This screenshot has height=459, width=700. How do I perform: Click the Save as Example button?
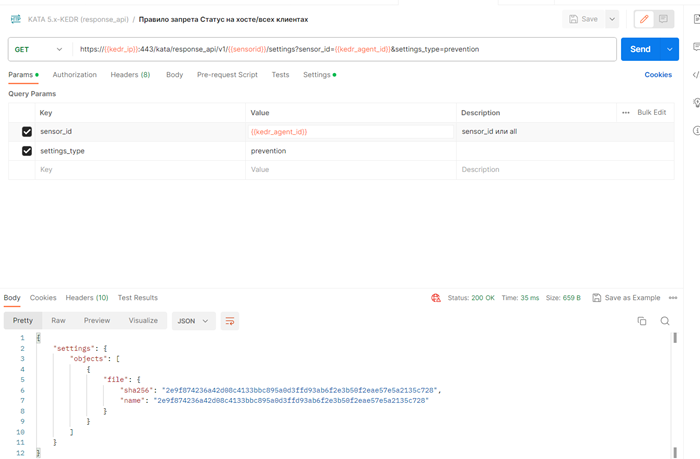pyautogui.click(x=626, y=298)
